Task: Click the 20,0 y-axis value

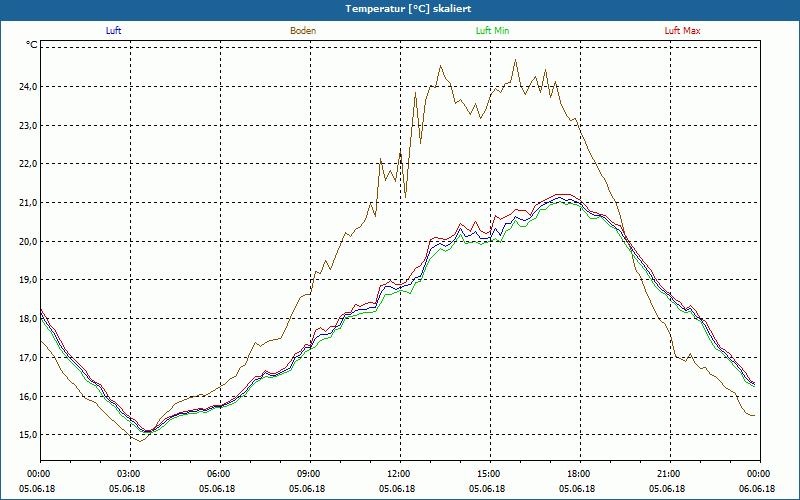Action: coord(29,241)
